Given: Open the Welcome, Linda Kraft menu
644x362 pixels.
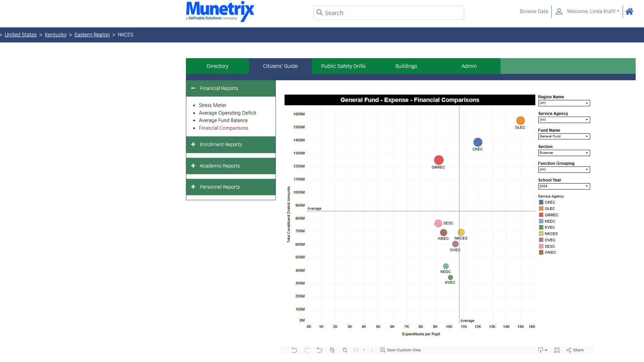Looking at the screenshot, I should click(x=593, y=11).
